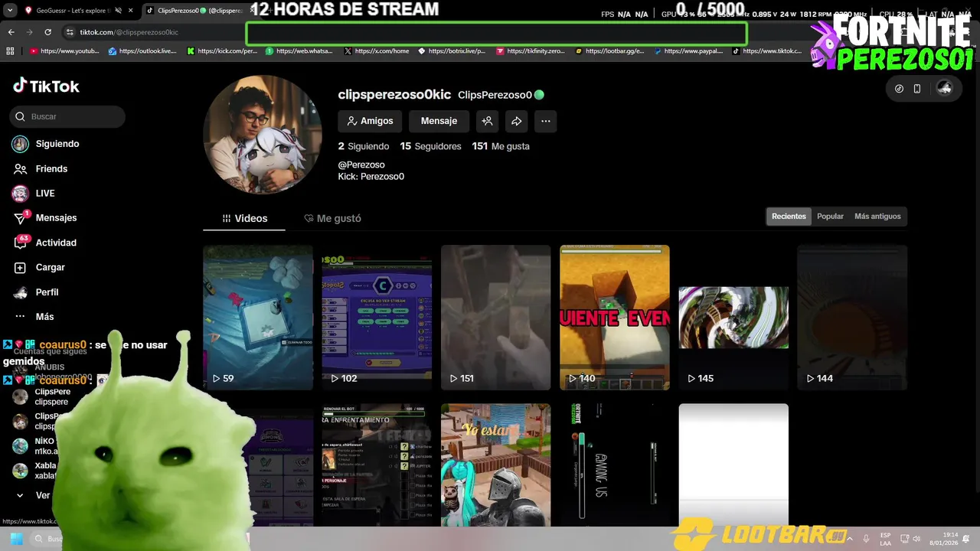The height and width of the screenshot is (551, 980).
Task: Click the suggested accounts person-plus icon
Action: pos(487,121)
